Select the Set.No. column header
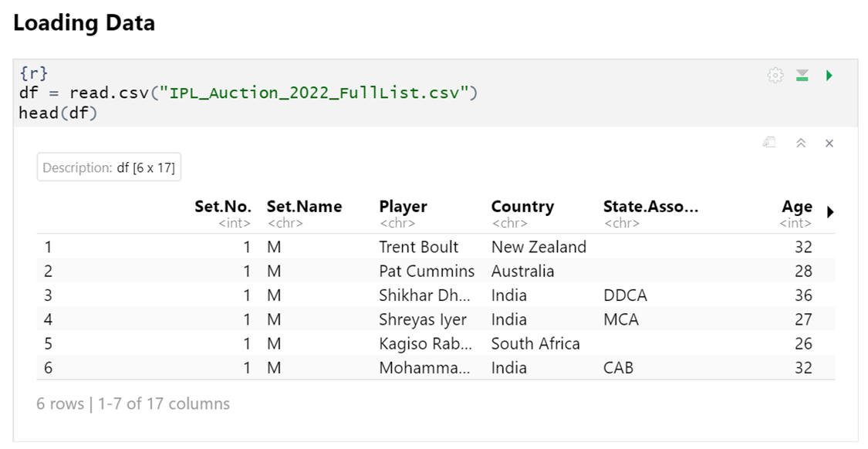 [x=223, y=207]
